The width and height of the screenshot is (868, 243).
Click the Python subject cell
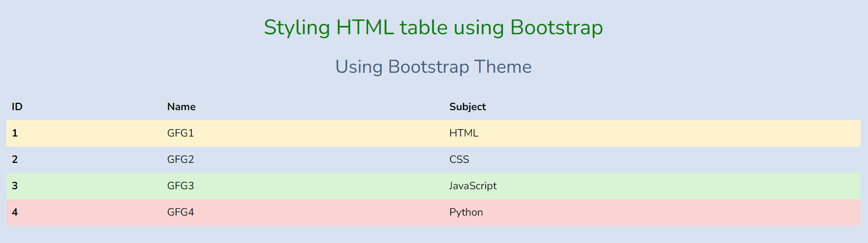652,212
